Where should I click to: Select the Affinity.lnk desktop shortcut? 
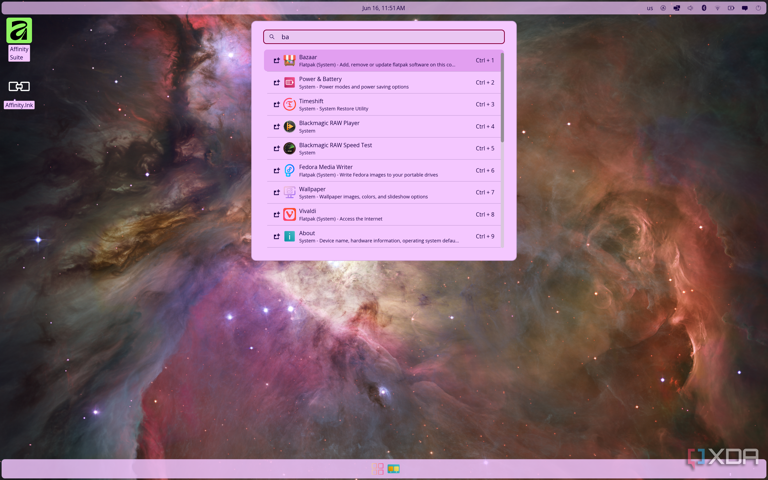pos(19,87)
